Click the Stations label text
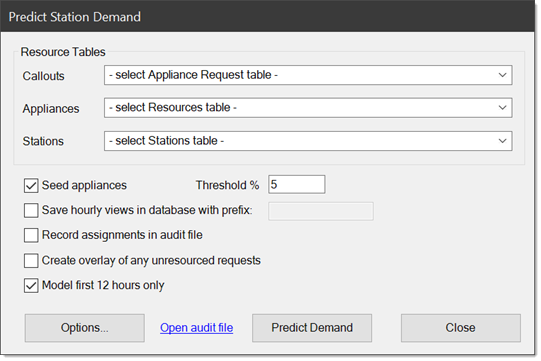This screenshot has height=361, width=541. (x=43, y=141)
